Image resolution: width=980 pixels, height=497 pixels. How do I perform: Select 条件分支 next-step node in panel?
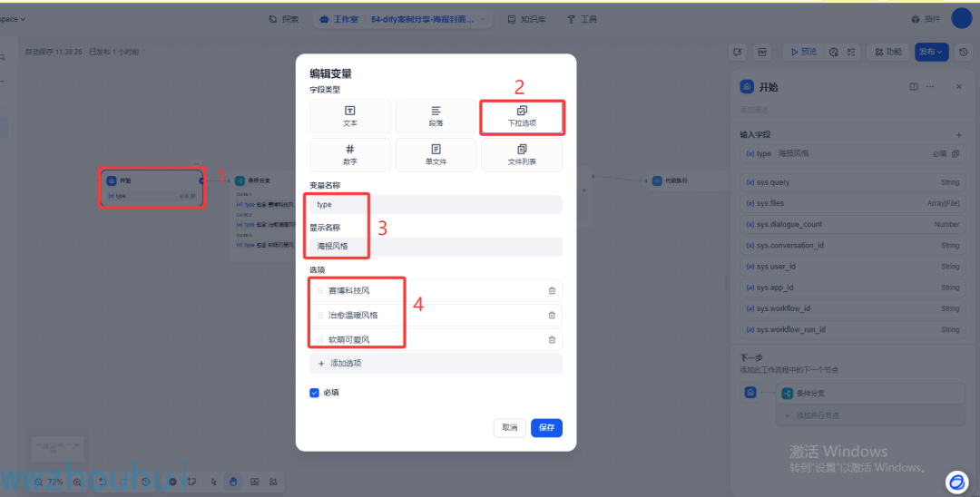(870, 394)
